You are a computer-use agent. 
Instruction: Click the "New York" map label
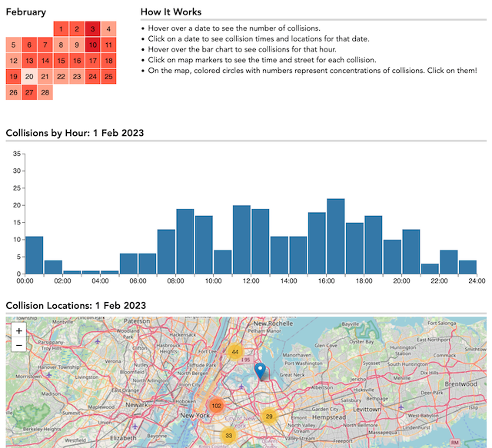point(194,416)
